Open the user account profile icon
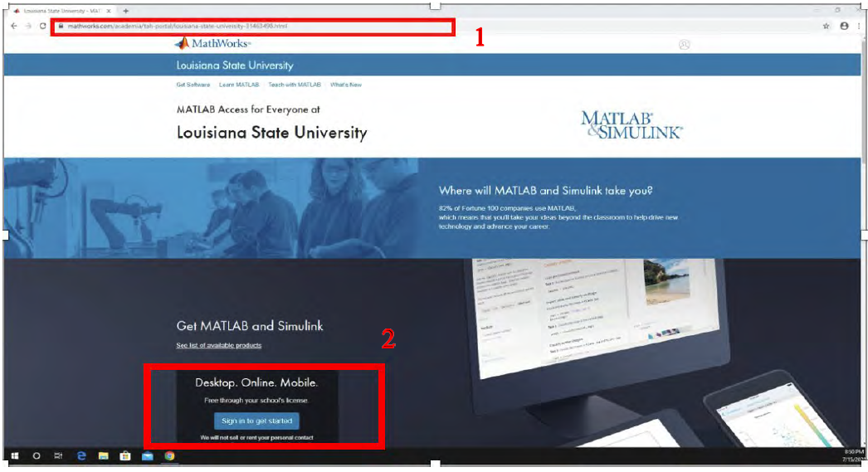Viewport: 868px width, 472px height. point(684,45)
